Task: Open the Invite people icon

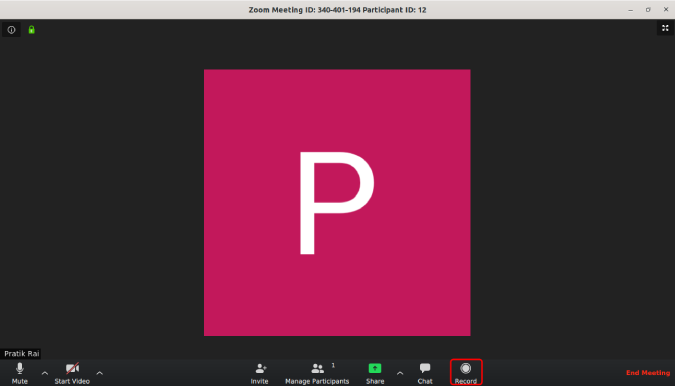Action: tap(260, 373)
